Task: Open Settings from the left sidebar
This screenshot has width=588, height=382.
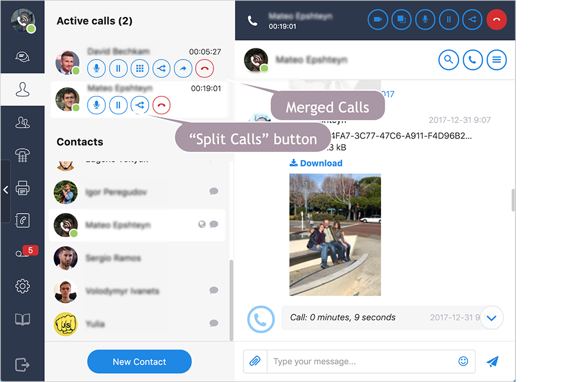Action: [22, 285]
